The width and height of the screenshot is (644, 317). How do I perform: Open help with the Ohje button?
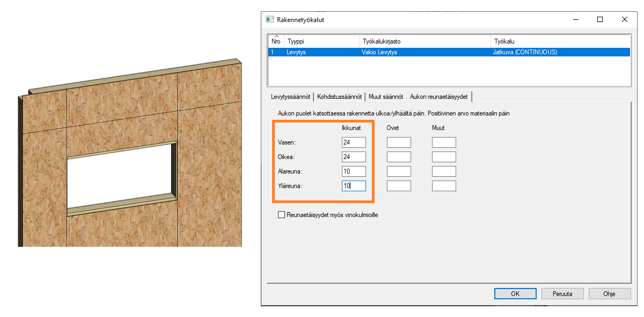609,294
